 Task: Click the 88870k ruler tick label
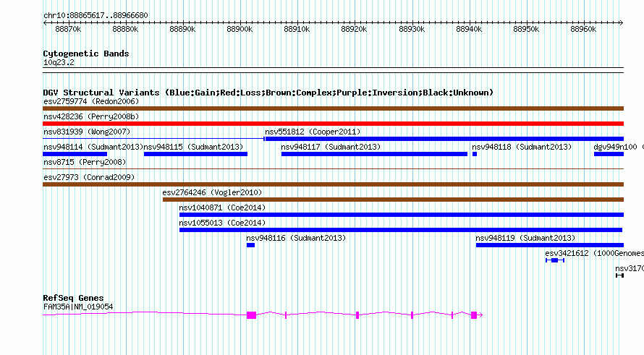pyautogui.click(x=68, y=29)
